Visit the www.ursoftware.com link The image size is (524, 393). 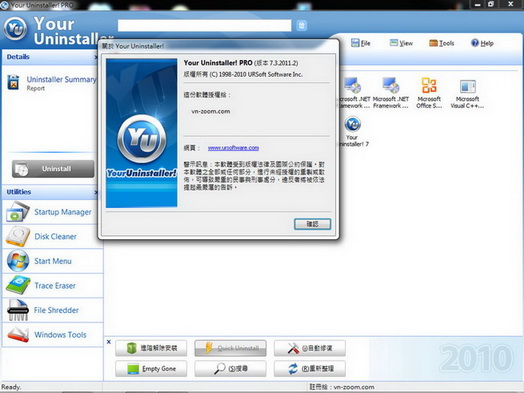point(233,148)
